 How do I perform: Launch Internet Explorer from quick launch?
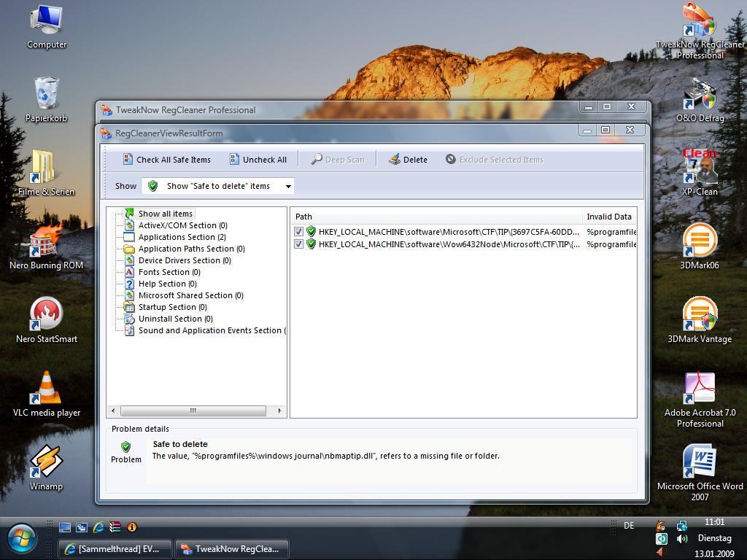[98, 527]
